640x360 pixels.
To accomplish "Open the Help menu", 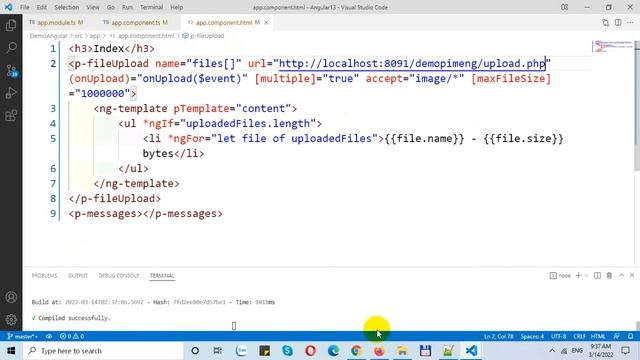I will pos(176,7).
